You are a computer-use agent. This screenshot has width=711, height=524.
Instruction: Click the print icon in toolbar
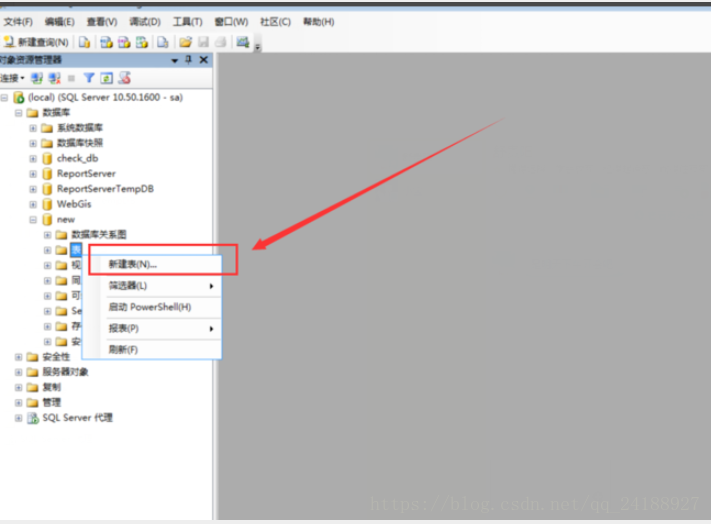(220, 42)
